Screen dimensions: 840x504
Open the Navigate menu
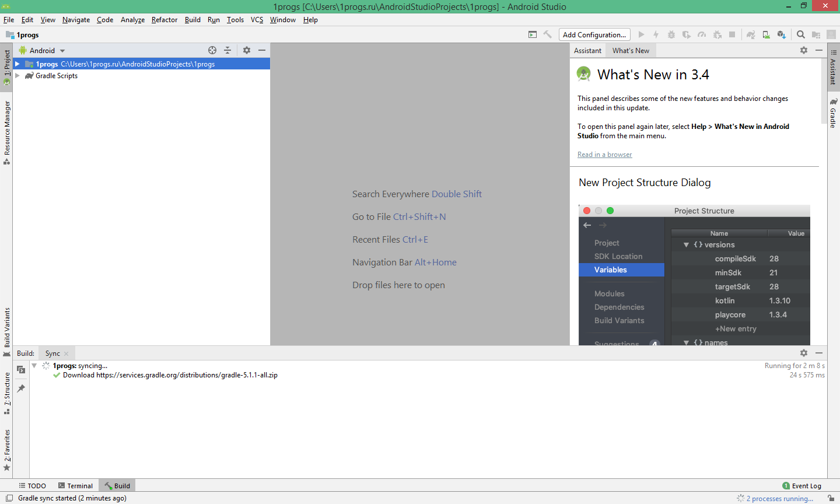[76, 19]
